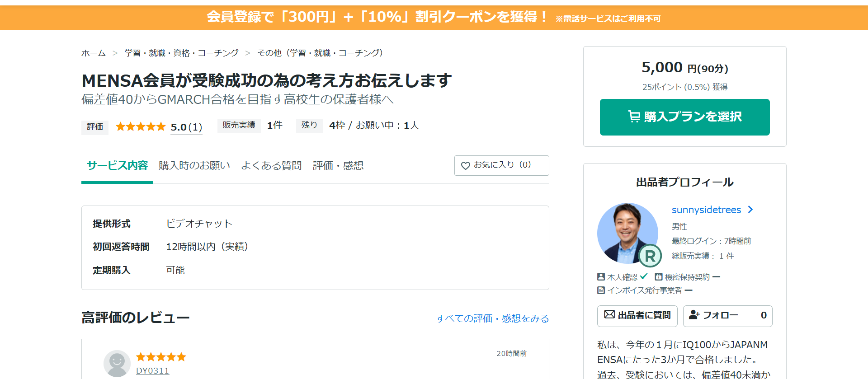Click the follow person-plus icon
The height and width of the screenshot is (379, 868).
click(694, 315)
